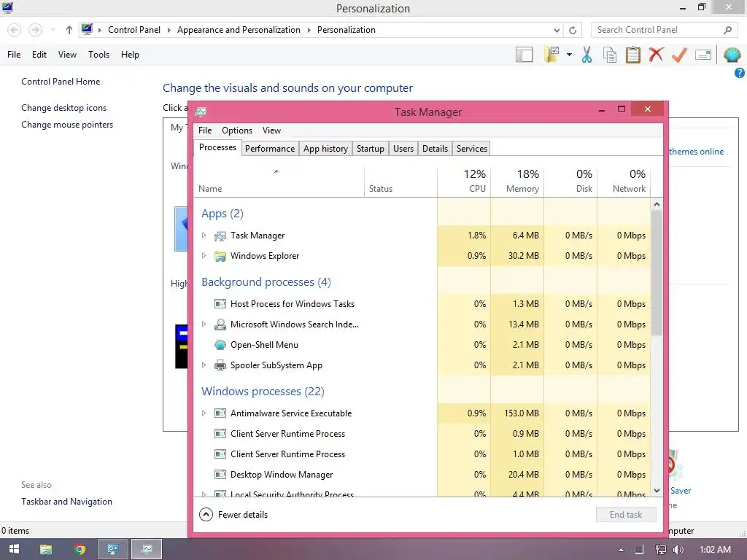747x560 pixels.
Task: Click the volume speaker icon in the system tray
Action: pyautogui.click(x=678, y=550)
